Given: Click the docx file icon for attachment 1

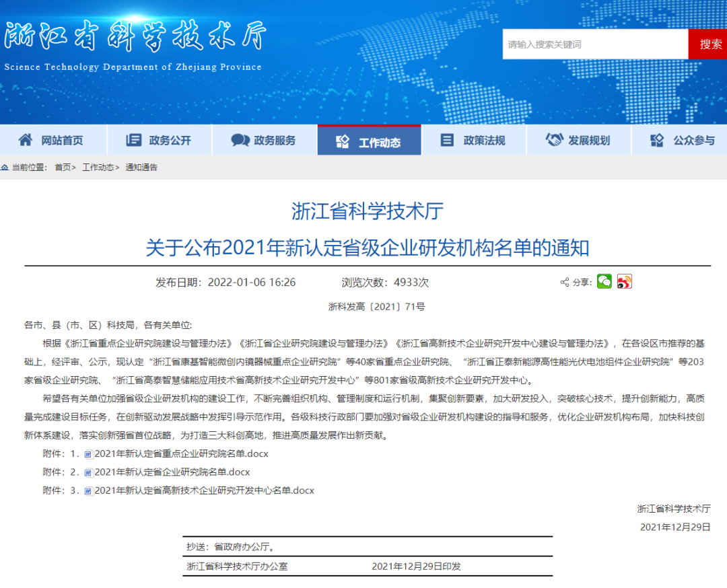Looking at the screenshot, I should pyautogui.click(x=89, y=455).
